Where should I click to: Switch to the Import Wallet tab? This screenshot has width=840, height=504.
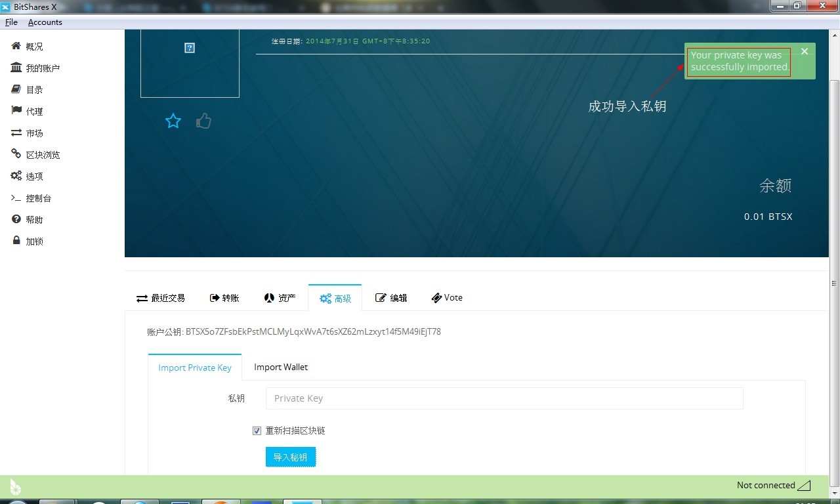[281, 367]
